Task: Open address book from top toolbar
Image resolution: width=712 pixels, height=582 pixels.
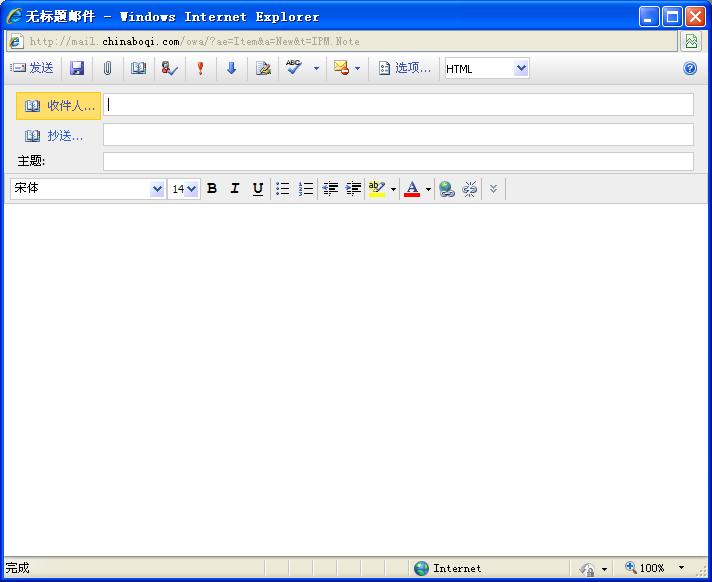Action: pos(138,69)
